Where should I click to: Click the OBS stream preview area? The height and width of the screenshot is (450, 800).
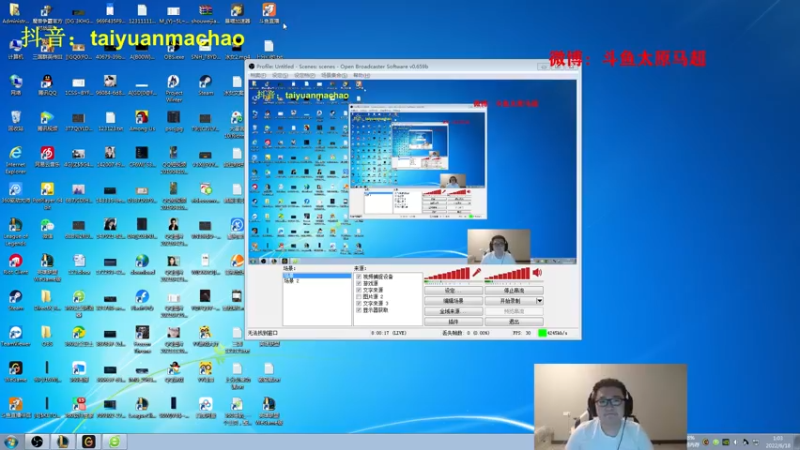coord(412,172)
